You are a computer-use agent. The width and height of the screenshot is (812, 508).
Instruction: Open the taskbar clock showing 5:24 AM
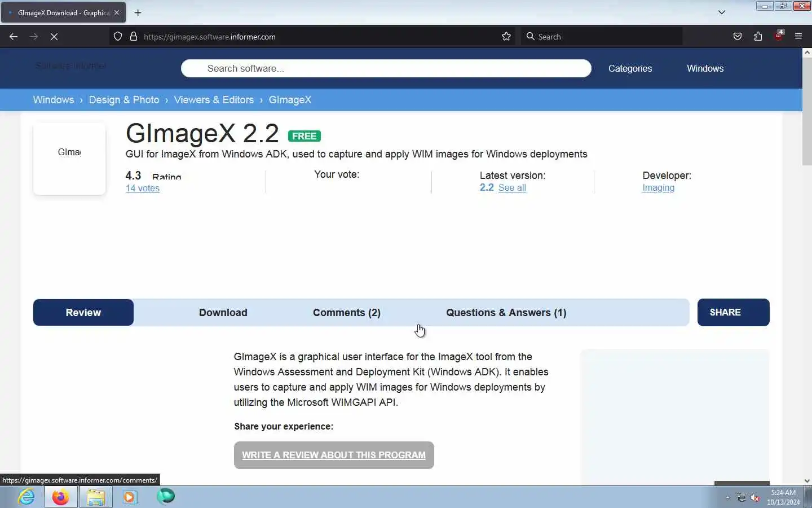tap(783, 497)
